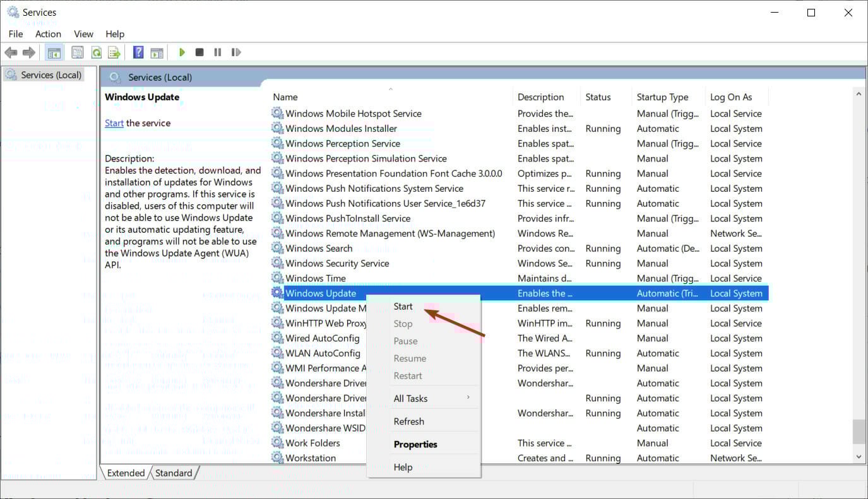
Task: Select the WMI Performance service row
Action: [520, 368]
